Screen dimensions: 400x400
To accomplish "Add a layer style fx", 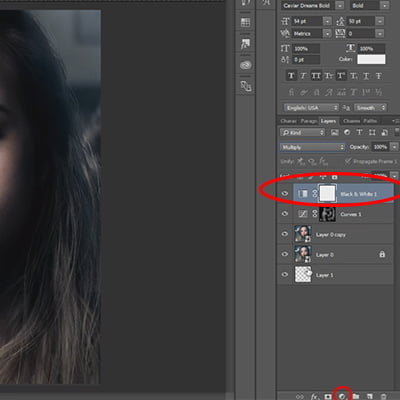I will pos(315,396).
